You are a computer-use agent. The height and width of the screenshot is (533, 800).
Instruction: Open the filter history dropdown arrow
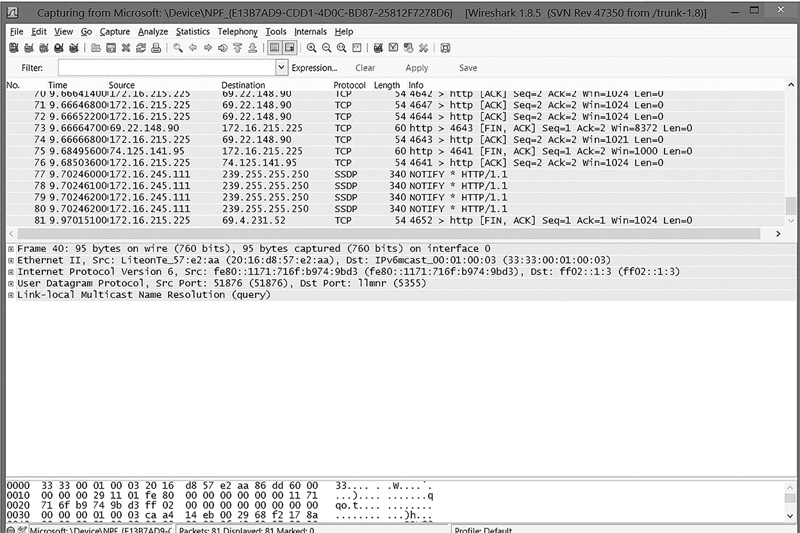pos(281,67)
